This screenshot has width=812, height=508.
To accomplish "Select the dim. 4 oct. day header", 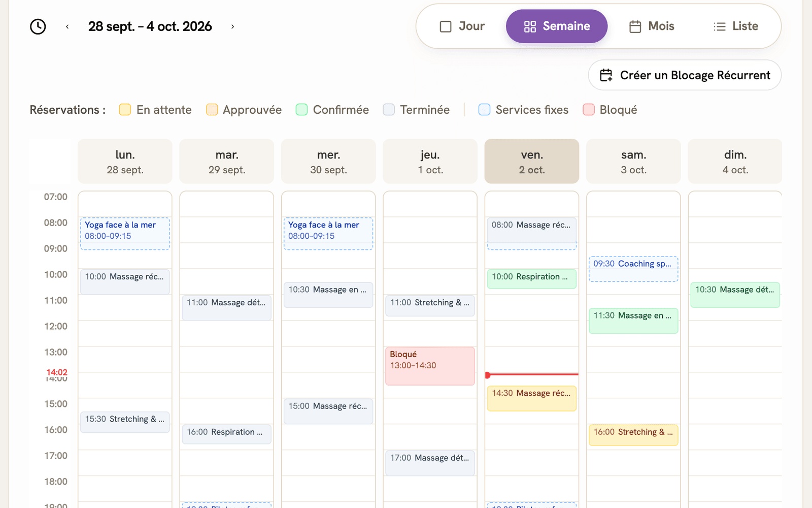I will 735,162.
